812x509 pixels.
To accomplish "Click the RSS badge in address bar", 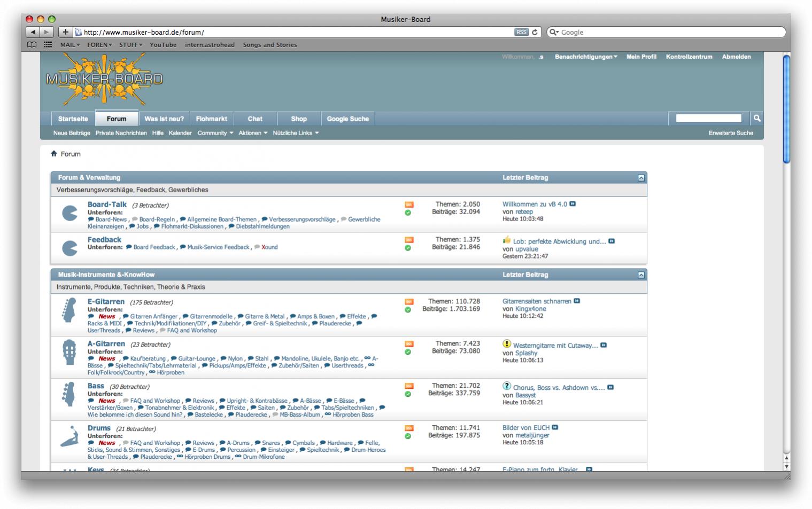I will pyautogui.click(x=521, y=32).
